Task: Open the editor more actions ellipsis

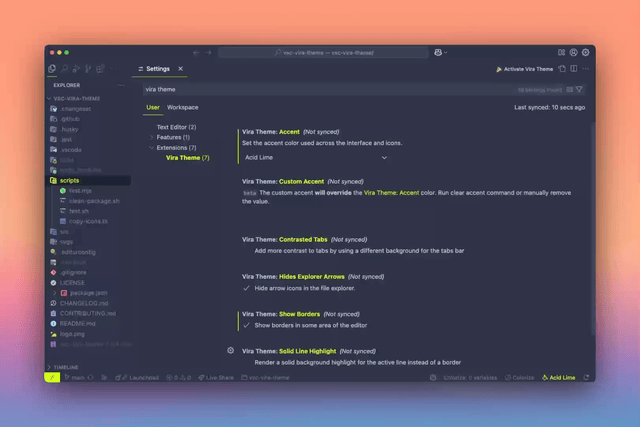Action: click(x=586, y=69)
